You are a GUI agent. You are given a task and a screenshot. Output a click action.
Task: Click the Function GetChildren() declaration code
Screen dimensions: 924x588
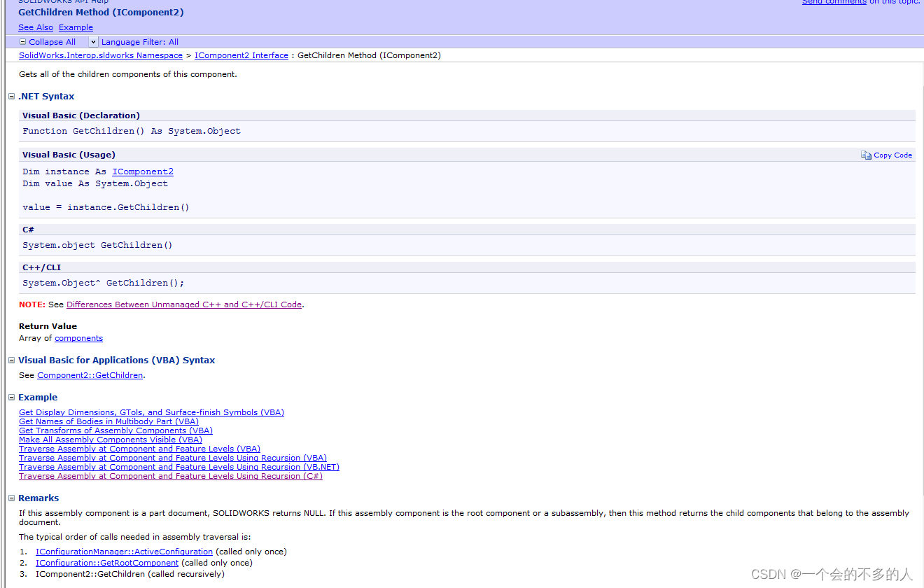[132, 131]
